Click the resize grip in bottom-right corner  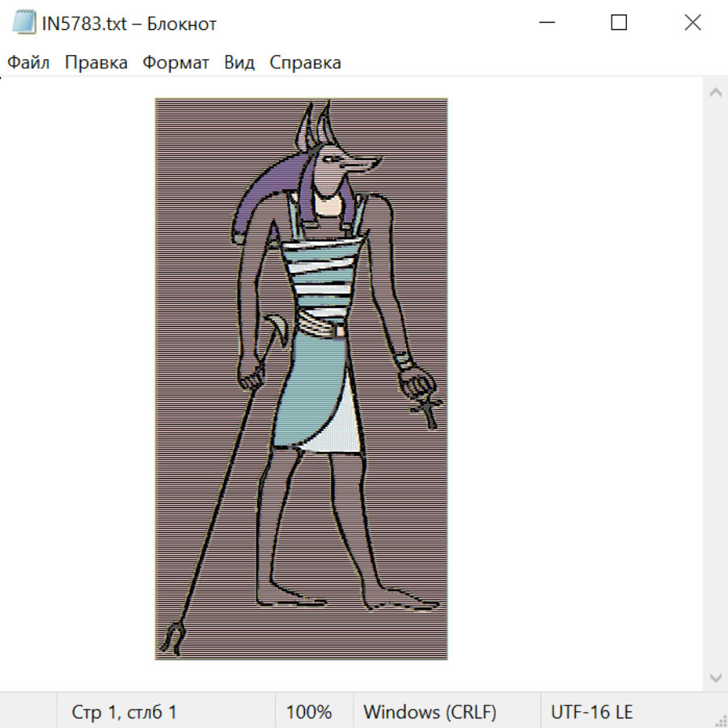click(x=721, y=721)
